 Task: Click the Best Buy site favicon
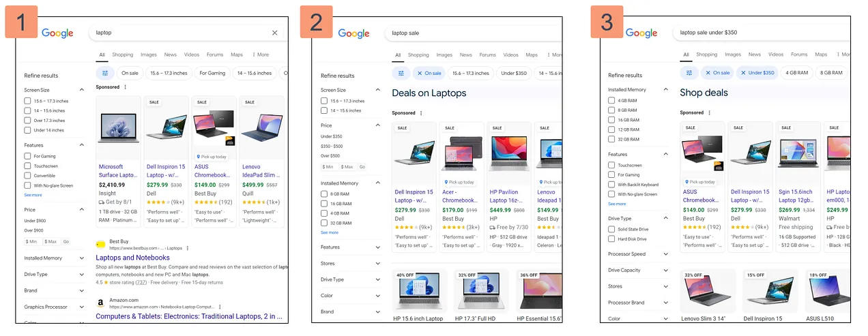point(100,244)
